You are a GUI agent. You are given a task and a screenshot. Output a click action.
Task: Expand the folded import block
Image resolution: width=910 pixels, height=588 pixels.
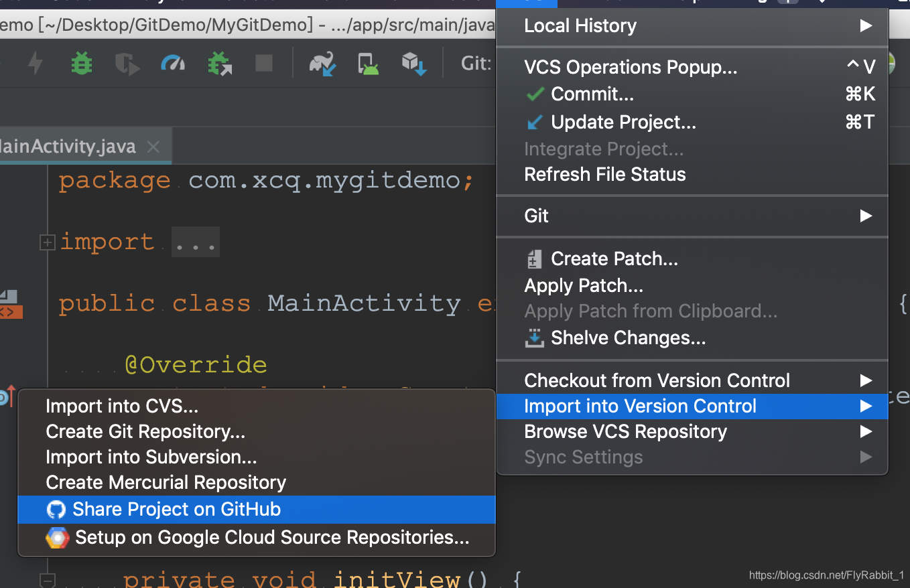coord(47,242)
